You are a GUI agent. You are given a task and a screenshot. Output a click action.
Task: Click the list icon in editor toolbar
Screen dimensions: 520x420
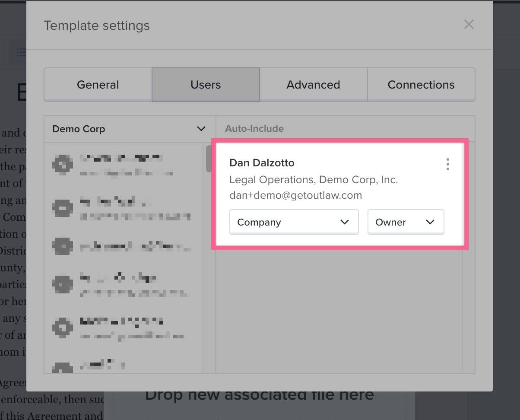[20, 52]
